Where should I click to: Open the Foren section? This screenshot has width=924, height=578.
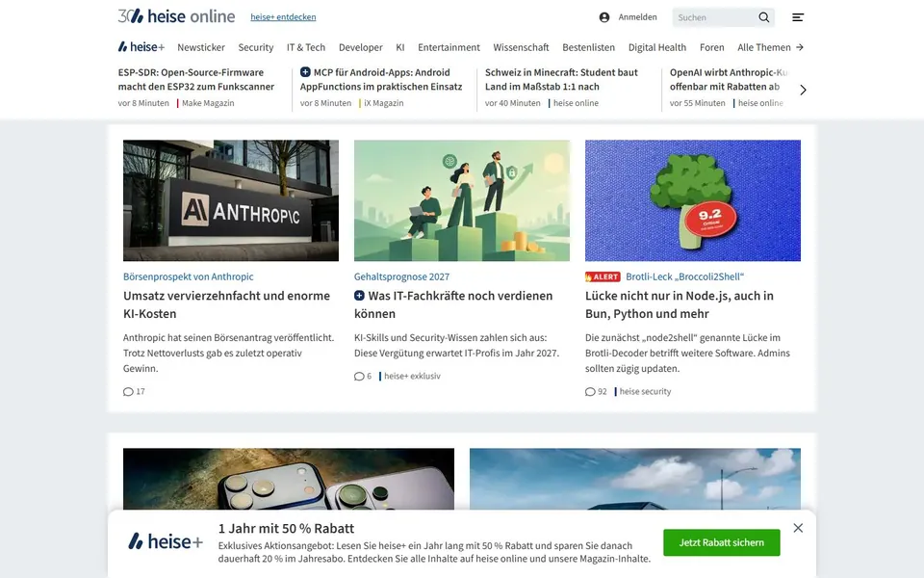tap(712, 47)
